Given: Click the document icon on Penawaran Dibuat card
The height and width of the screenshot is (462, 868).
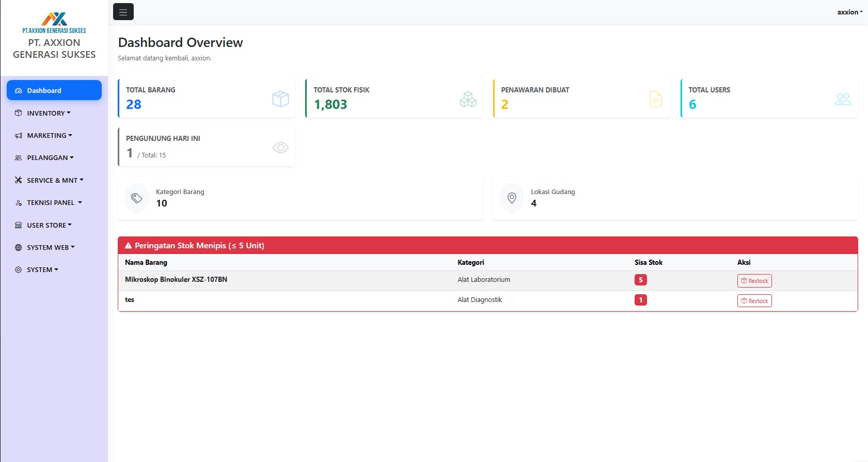Looking at the screenshot, I should coord(656,99).
